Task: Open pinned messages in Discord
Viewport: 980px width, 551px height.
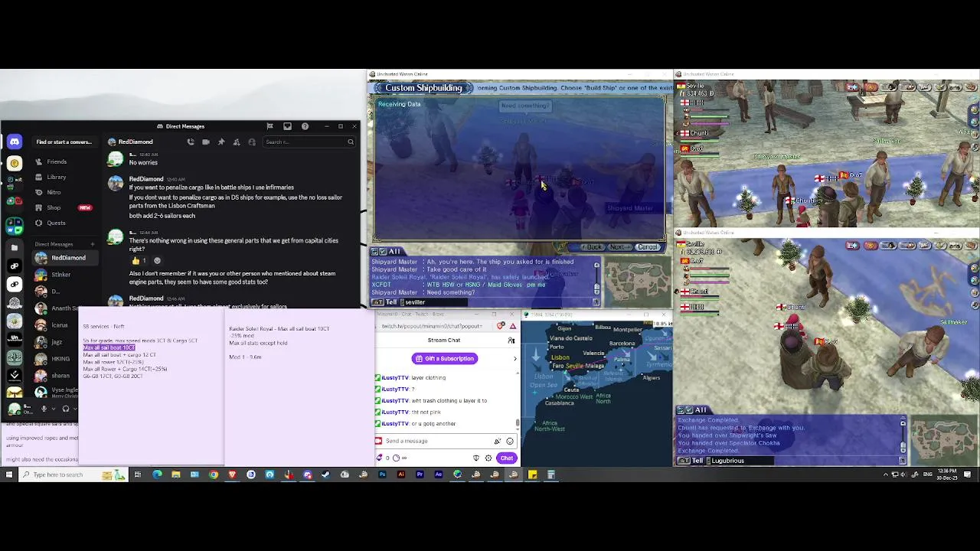Action: point(221,142)
